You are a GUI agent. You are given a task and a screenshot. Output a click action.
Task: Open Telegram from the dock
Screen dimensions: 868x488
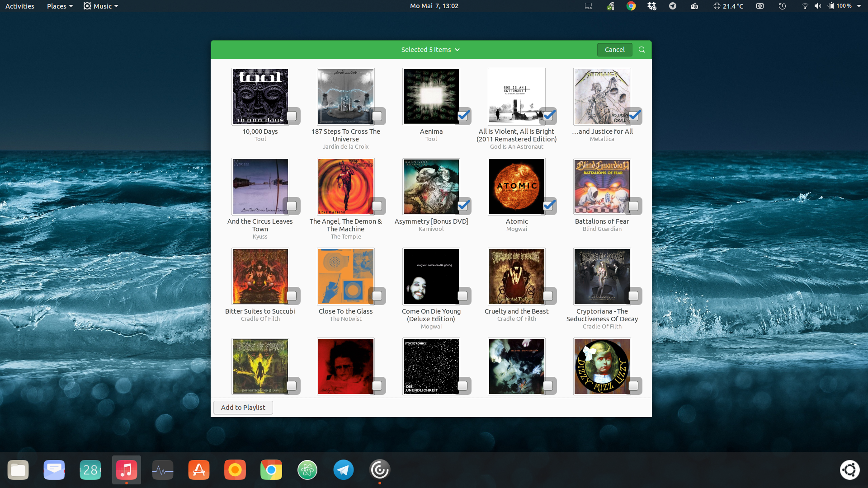coord(344,470)
